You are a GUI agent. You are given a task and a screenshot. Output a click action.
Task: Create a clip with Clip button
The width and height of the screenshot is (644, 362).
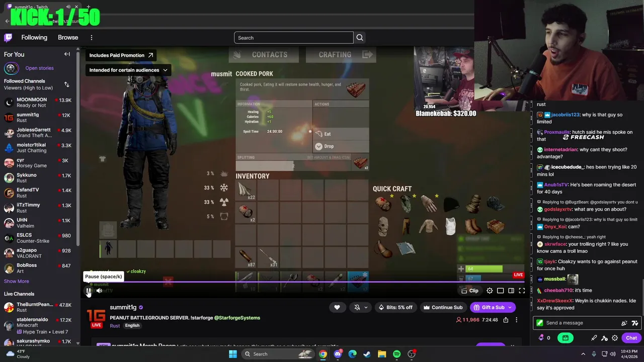(x=470, y=291)
